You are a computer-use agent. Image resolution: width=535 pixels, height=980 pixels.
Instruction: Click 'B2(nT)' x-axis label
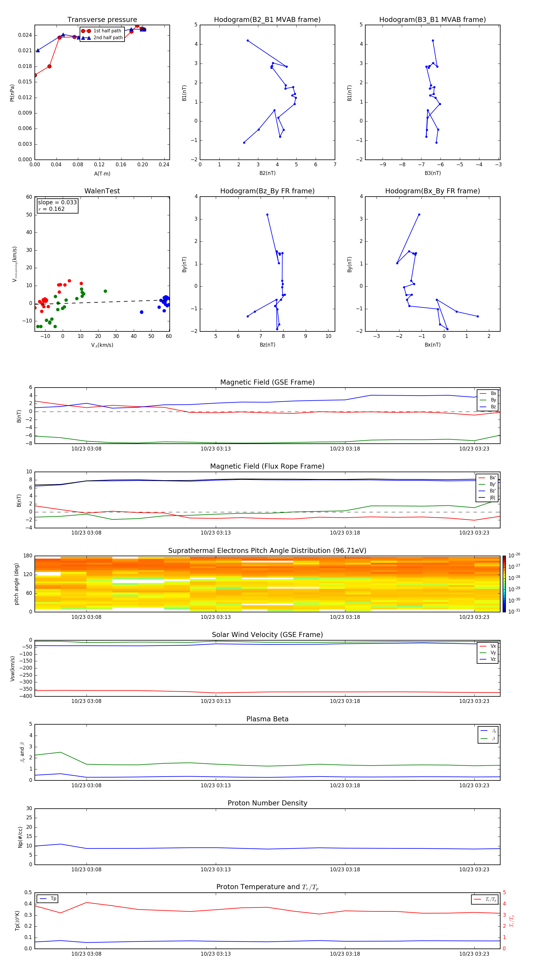(267, 173)
